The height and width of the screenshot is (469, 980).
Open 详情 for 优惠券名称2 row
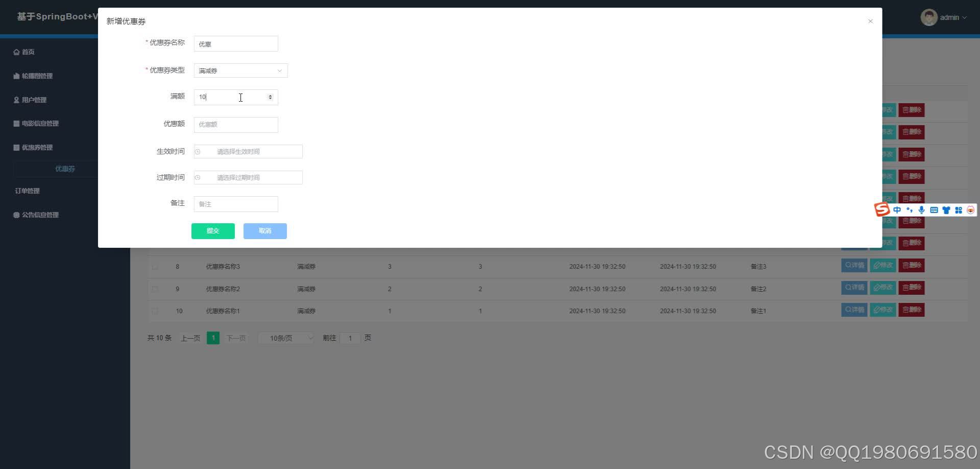click(x=854, y=288)
